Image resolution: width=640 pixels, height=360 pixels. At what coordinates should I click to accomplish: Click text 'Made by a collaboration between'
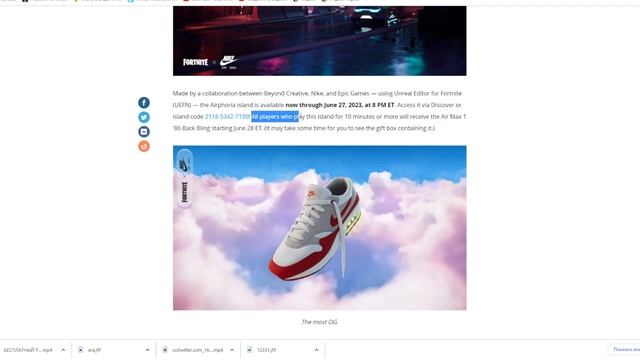pyautogui.click(x=217, y=93)
